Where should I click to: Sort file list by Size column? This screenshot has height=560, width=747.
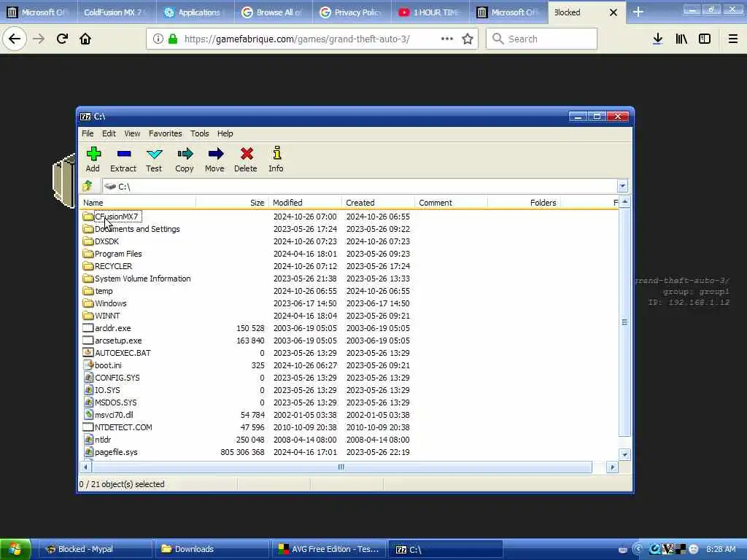[x=233, y=203]
